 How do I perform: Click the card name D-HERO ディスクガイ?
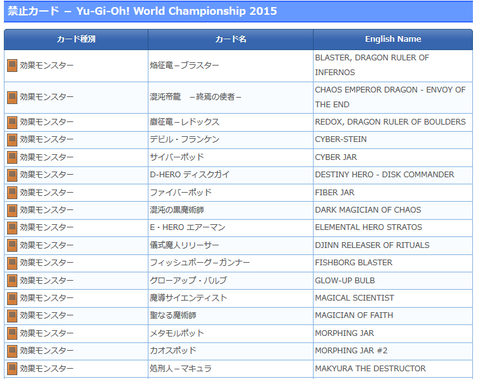[x=190, y=175]
